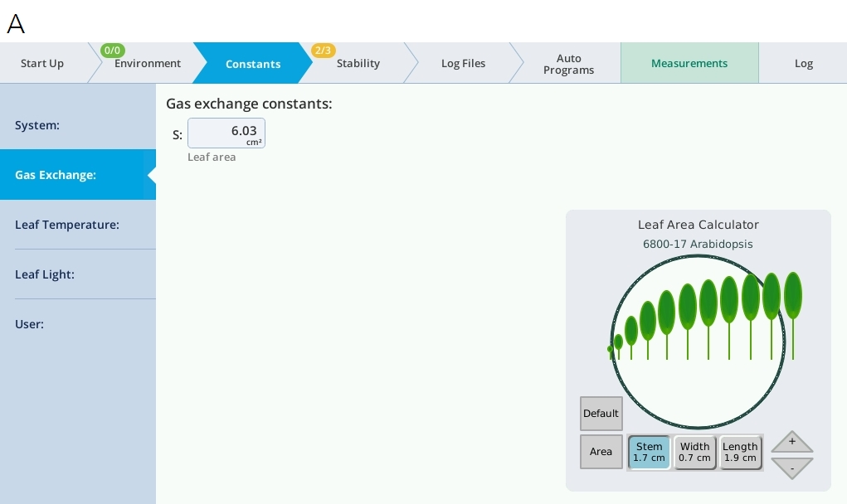The height and width of the screenshot is (504, 847).
Task: Open Leaf Temperature constants
Action: click(78, 225)
